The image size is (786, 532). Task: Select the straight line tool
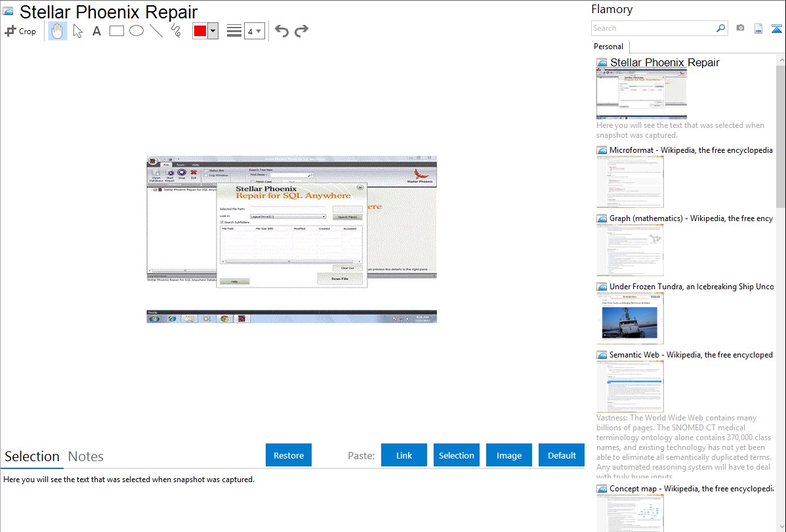click(156, 31)
